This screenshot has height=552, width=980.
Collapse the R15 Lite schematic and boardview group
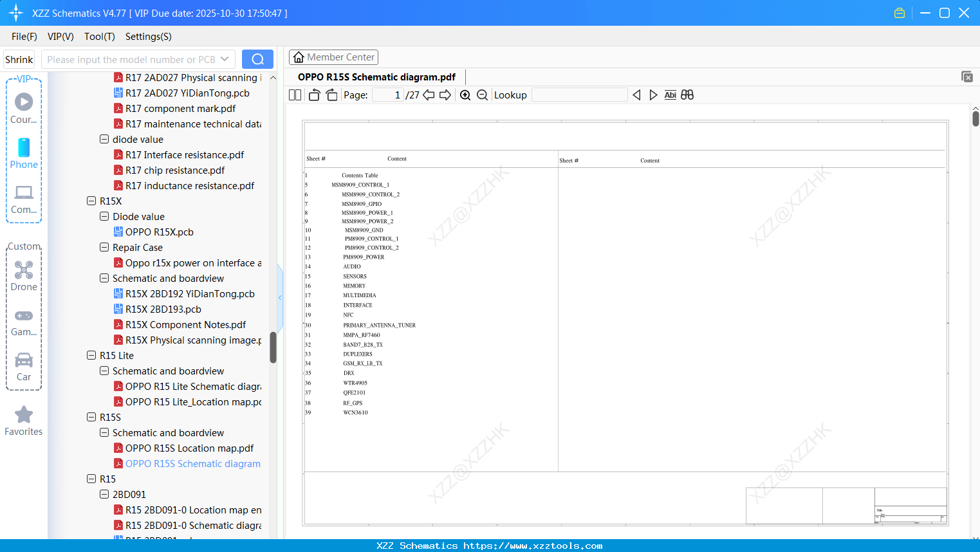[104, 371]
